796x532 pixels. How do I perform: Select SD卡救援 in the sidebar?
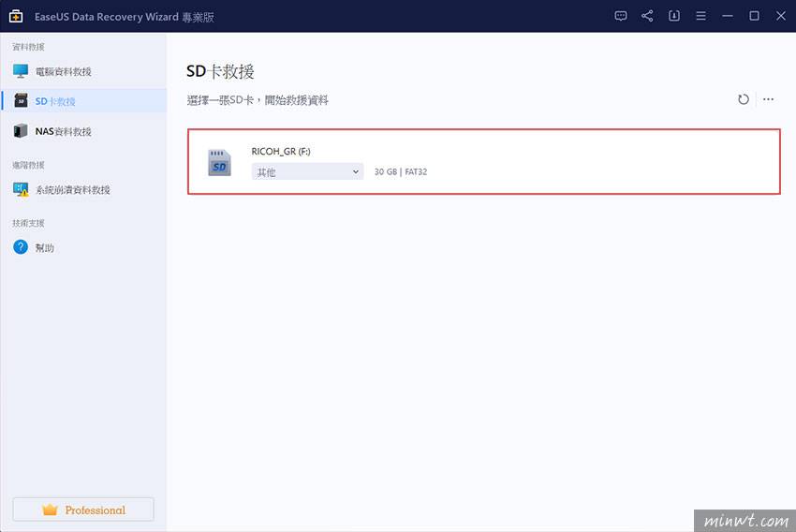(83, 101)
